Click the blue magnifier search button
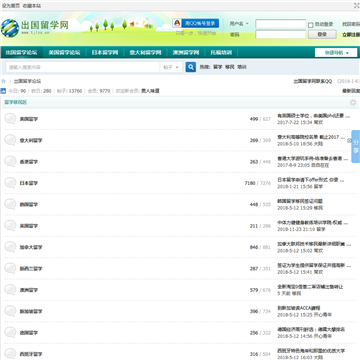 click(191, 67)
